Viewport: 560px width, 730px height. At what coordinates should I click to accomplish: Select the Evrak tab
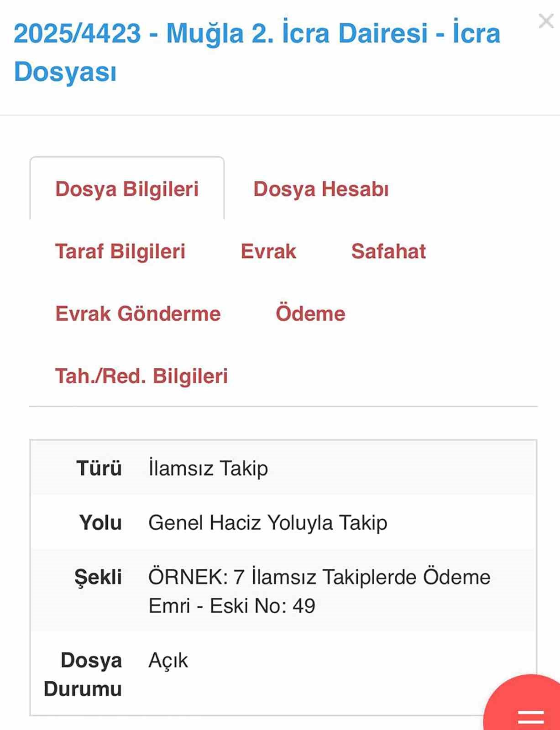268,251
